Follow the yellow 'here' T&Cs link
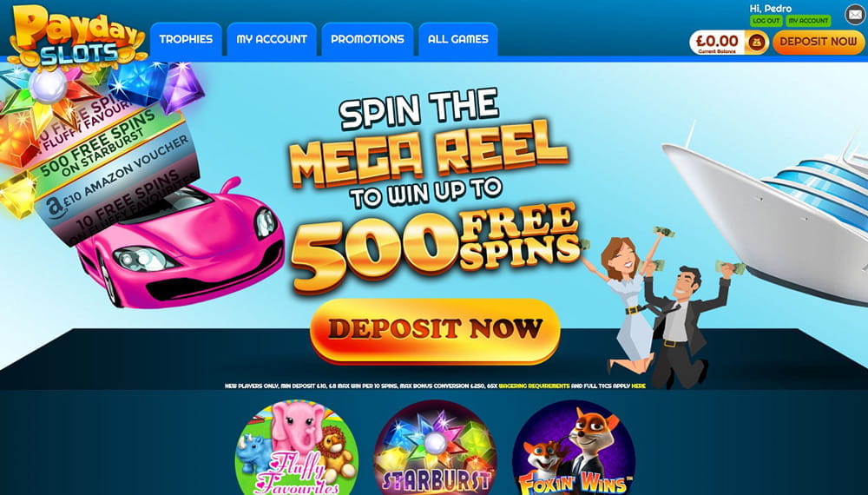The width and height of the screenshot is (868, 495). pyautogui.click(x=638, y=386)
